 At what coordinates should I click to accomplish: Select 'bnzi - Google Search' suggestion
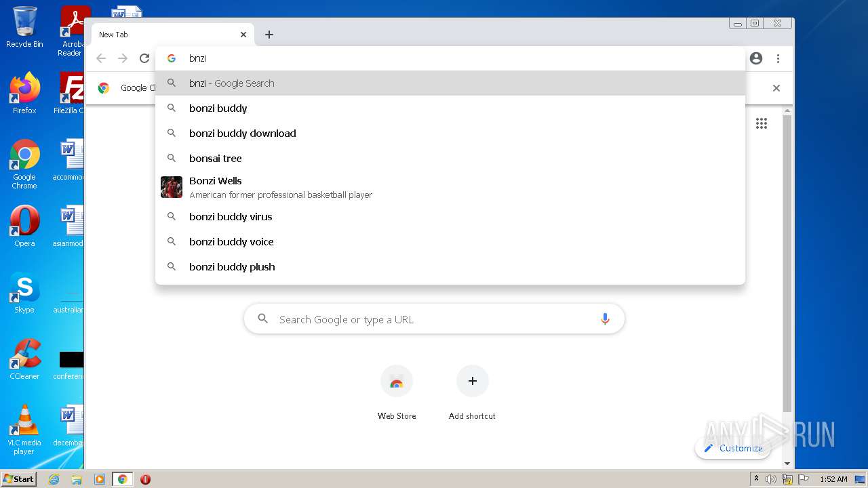click(x=450, y=83)
